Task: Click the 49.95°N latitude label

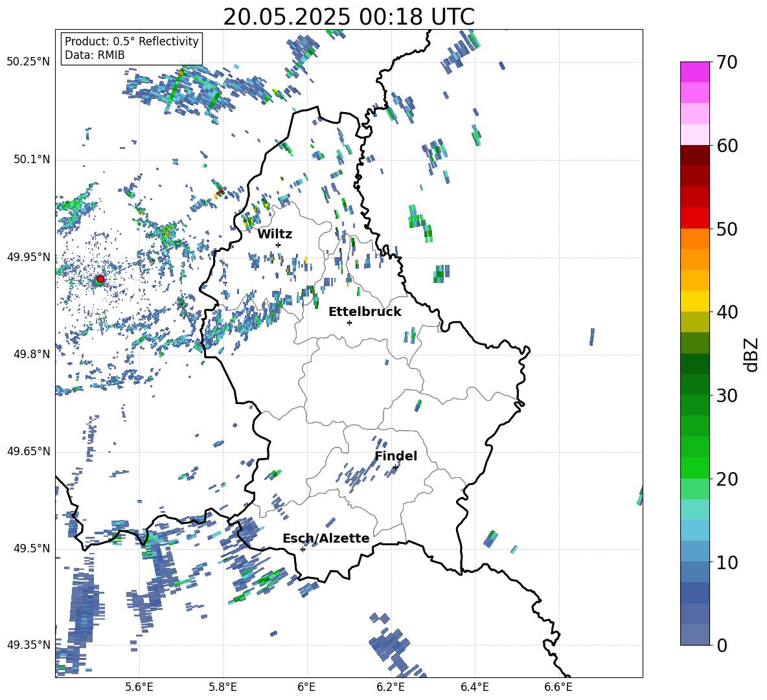Action: [x=29, y=256]
